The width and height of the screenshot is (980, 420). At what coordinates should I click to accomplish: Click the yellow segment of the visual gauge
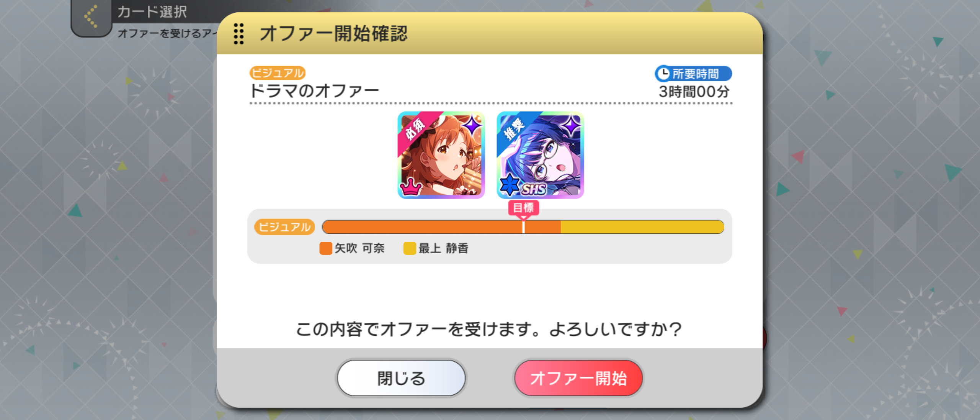point(642,227)
